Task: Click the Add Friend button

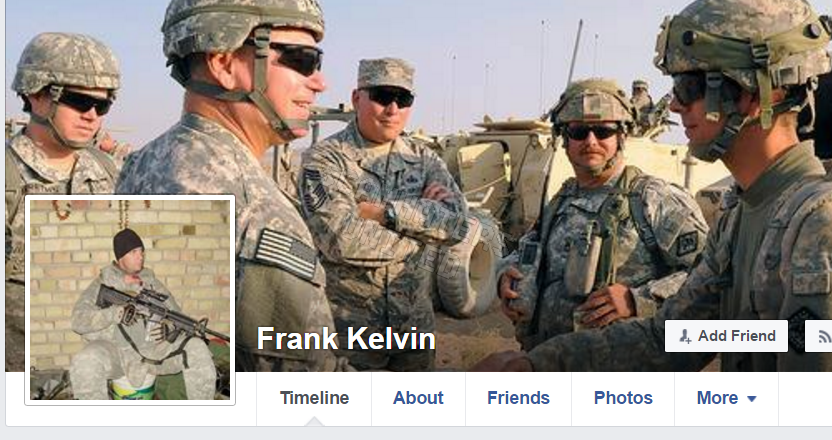Action: point(726,336)
